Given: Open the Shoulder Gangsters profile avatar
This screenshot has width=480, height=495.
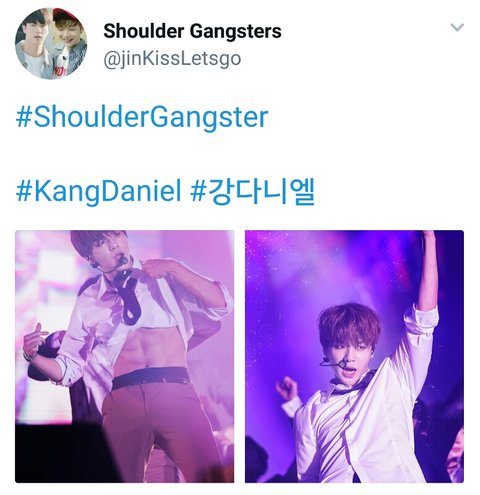Looking at the screenshot, I should click(x=51, y=43).
